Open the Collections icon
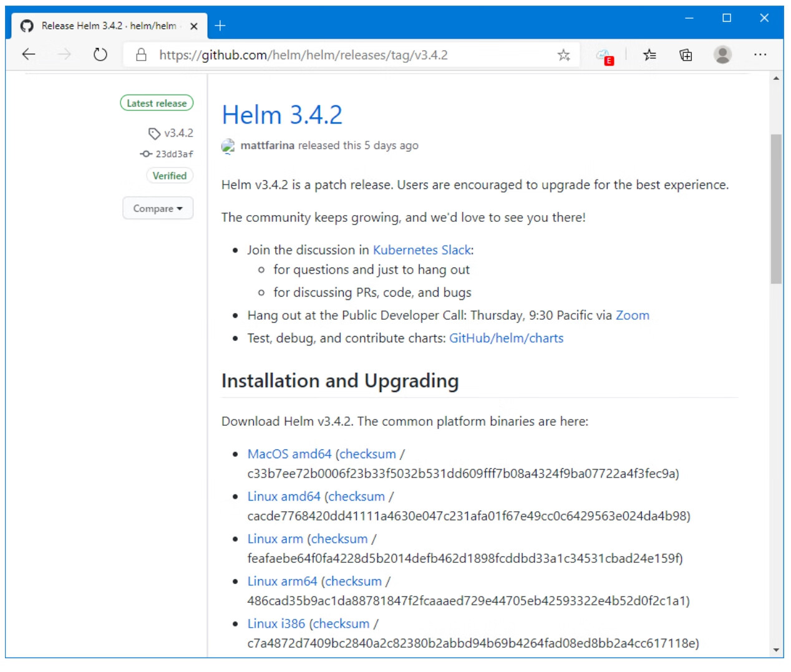 [686, 55]
